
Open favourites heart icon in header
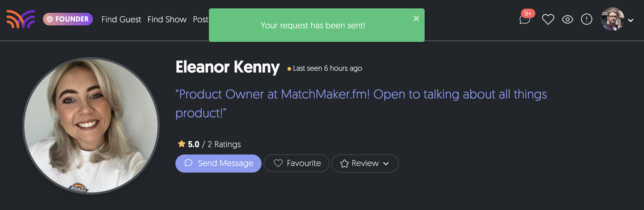(x=548, y=19)
